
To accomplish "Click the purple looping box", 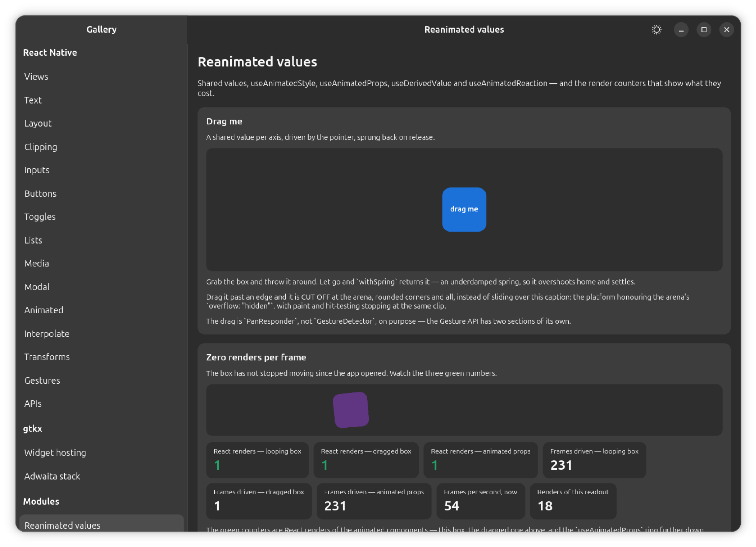I will click(x=351, y=410).
